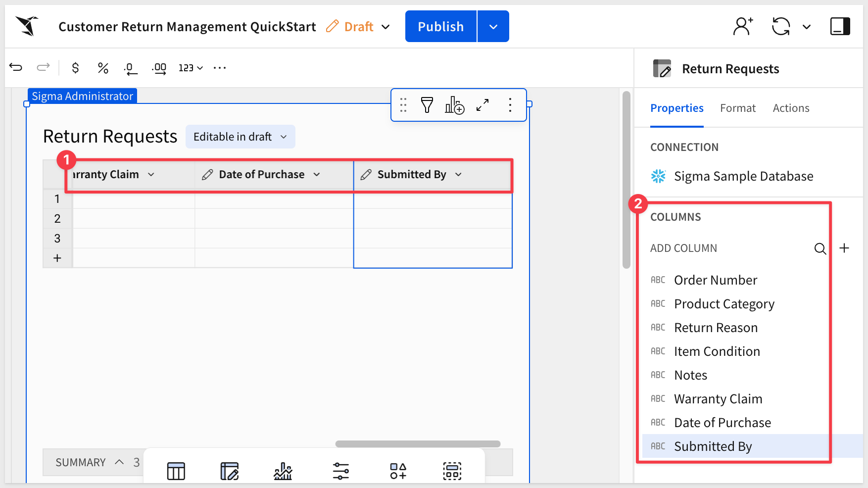Image resolution: width=868 pixels, height=488 pixels.
Task: Switch to the Actions tab
Action: click(x=791, y=108)
